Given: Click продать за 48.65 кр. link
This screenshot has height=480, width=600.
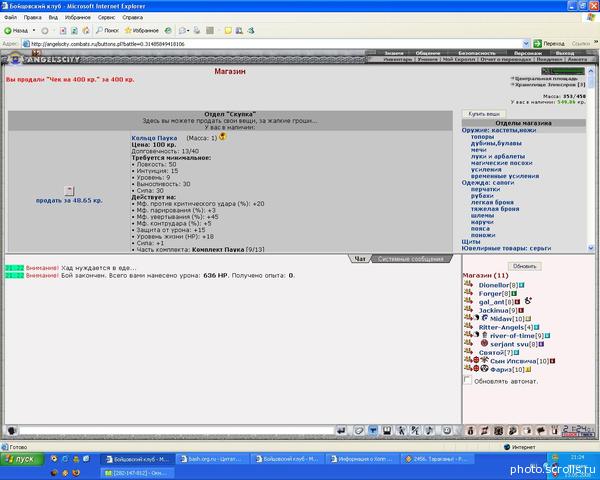Looking at the screenshot, I should tap(69, 201).
